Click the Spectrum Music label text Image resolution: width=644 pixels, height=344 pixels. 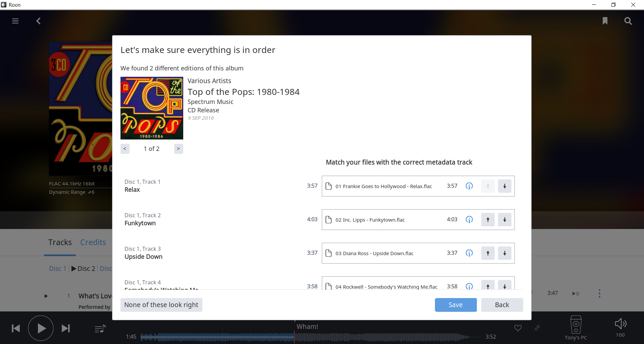click(210, 102)
